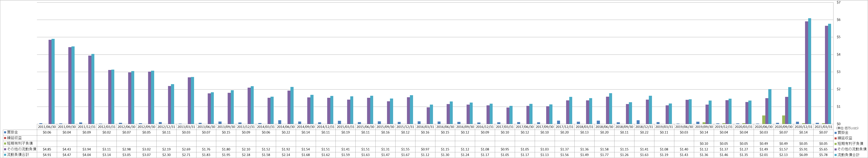Click the 2015/03/31 date column header

tap(345, 127)
